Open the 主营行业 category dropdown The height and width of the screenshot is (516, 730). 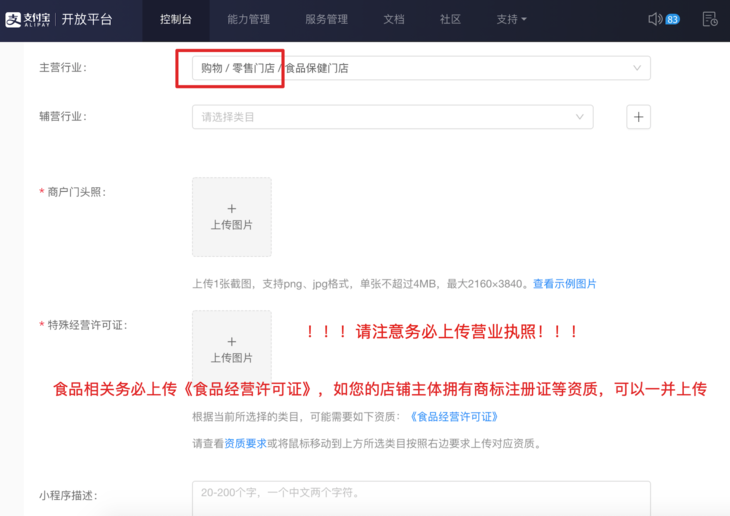pyautogui.click(x=421, y=68)
